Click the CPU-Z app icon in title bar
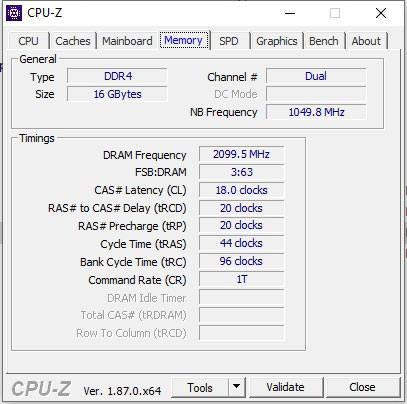The height and width of the screenshot is (404, 407). 14,13
